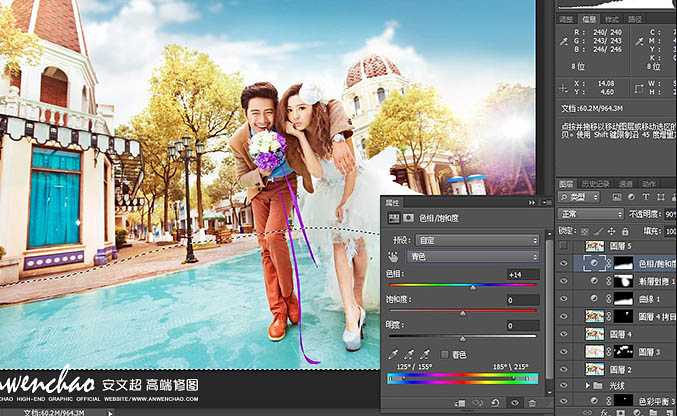Select the 图层 2 layer name

[x=620, y=370]
